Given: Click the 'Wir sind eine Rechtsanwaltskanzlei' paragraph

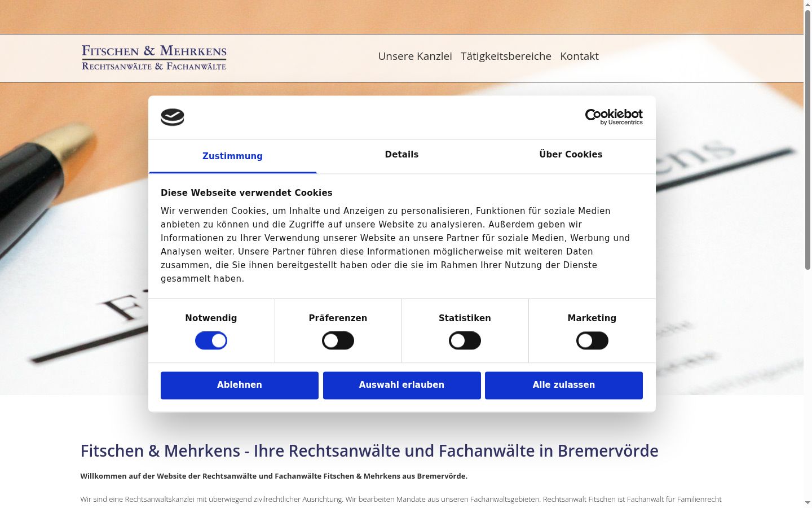Looking at the screenshot, I should [401, 500].
